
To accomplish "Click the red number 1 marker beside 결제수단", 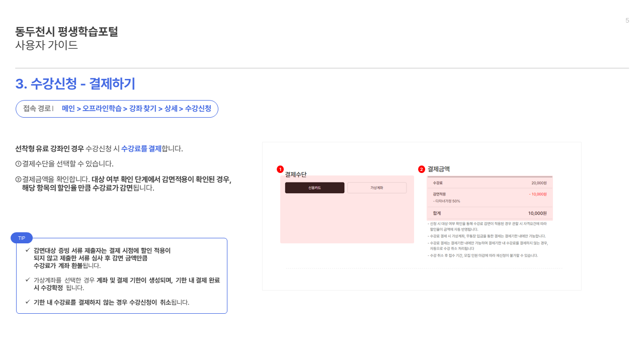I will 280,169.
